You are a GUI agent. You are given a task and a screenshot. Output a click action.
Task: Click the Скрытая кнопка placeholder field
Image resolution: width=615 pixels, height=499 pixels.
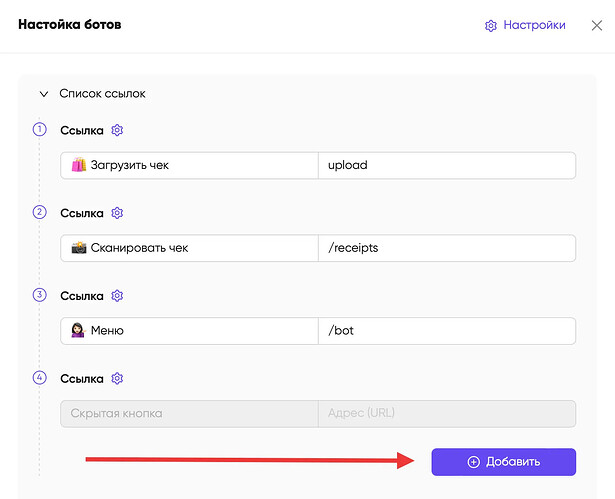[x=189, y=413]
